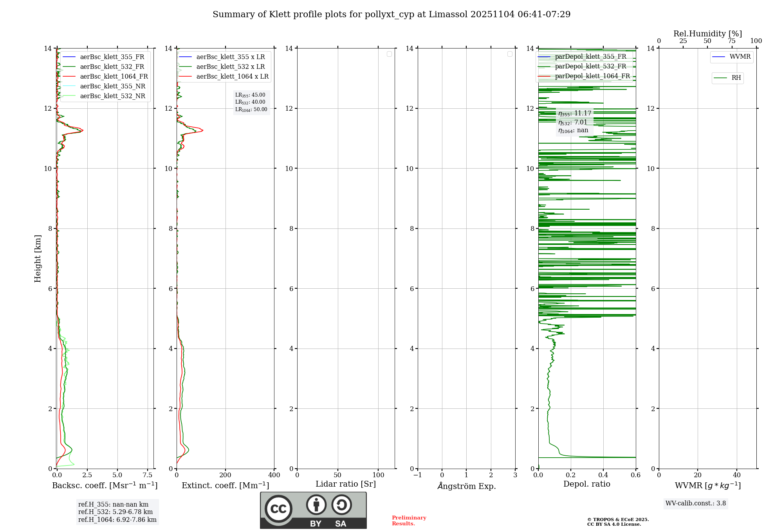The height and width of the screenshot is (532, 783).
Task: Click the plot title Summary of Klett profile
Action: 391,14
